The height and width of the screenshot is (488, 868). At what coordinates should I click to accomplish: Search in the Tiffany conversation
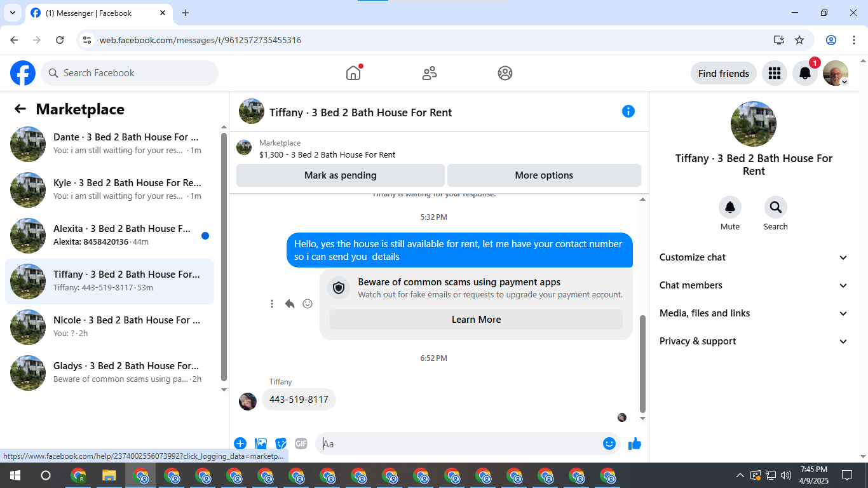point(776,207)
